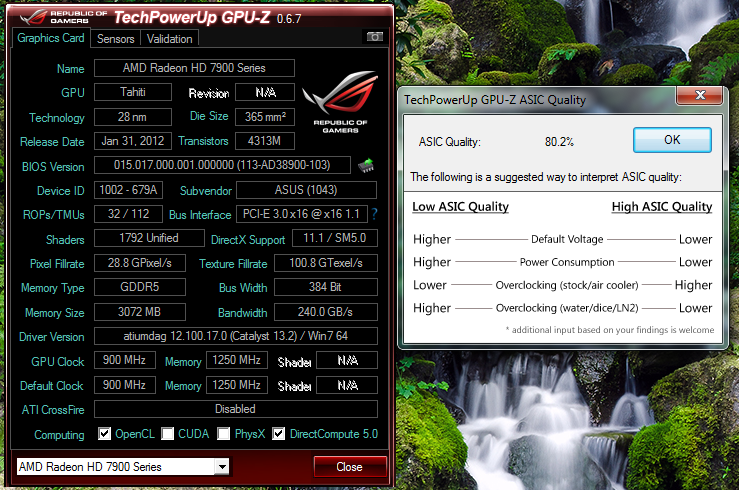Screen dimensions: 739x490
Task: Switch to the Graphics Card tab
Action: click(x=51, y=38)
